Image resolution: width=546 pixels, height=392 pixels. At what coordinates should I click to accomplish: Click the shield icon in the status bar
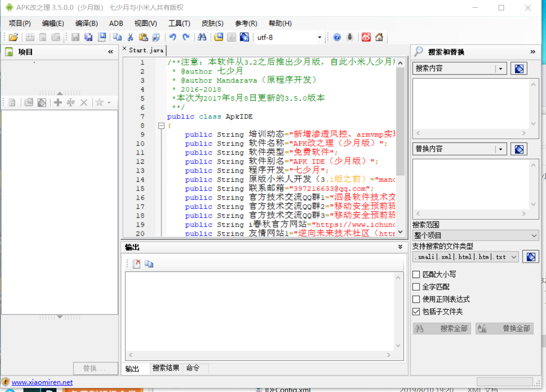pos(5,382)
